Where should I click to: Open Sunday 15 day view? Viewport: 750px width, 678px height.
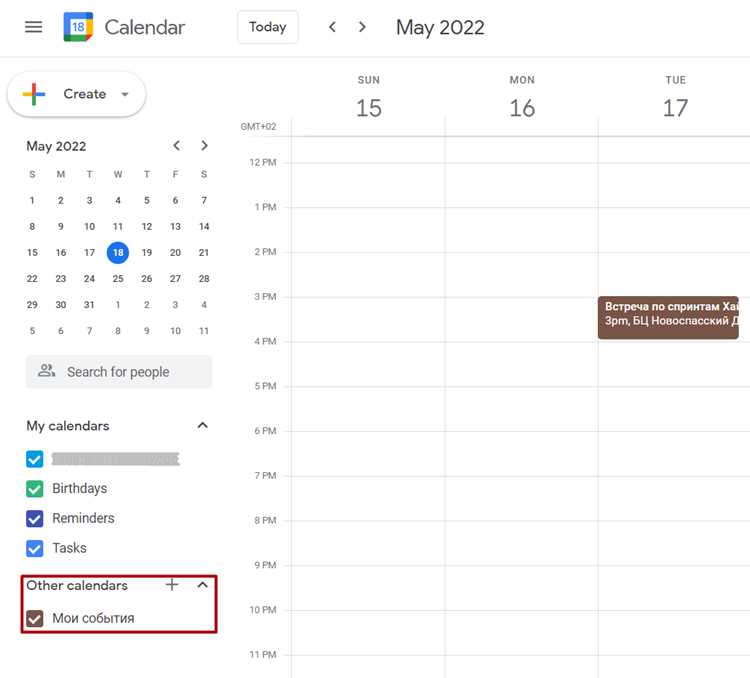click(369, 108)
